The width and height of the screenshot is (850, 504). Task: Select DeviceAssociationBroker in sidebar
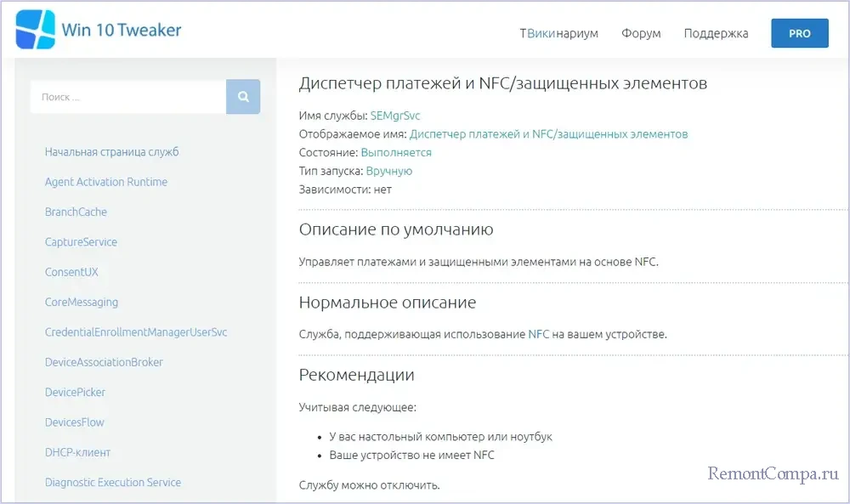coord(104,362)
